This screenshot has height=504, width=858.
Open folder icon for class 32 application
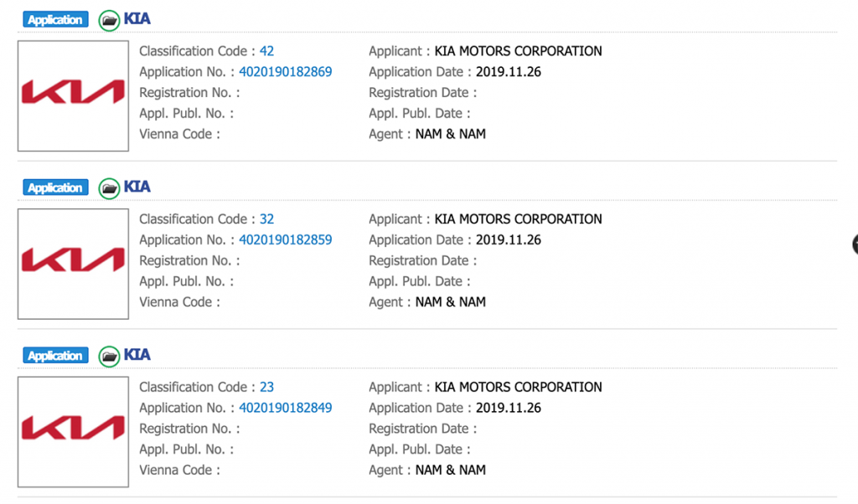(109, 188)
